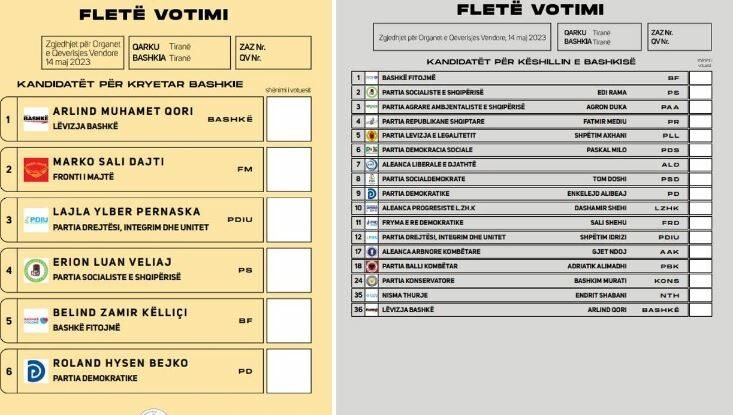This screenshot has width=733, height=415.
Task: Click the red Fronti i Majtë party logo
Action: pos(36,169)
